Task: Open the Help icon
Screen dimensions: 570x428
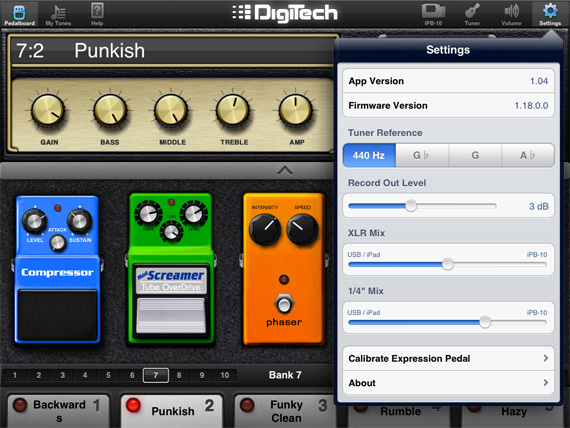Action: (x=97, y=15)
